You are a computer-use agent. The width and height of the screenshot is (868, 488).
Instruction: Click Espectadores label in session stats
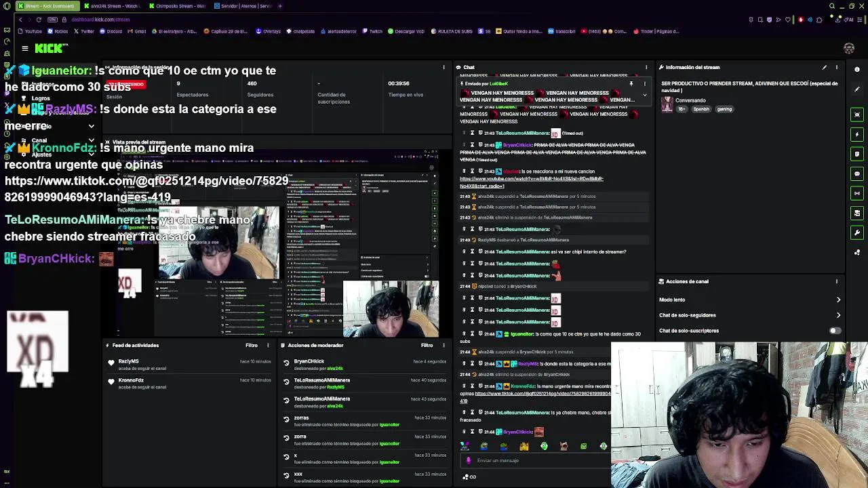193,95
